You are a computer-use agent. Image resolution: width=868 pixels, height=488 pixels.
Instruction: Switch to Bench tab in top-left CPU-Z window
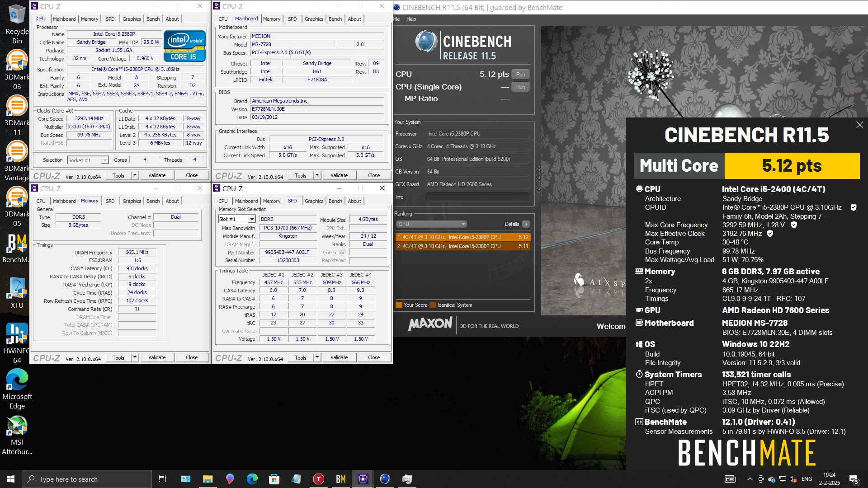pyautogui.click(x=153, y=19)
